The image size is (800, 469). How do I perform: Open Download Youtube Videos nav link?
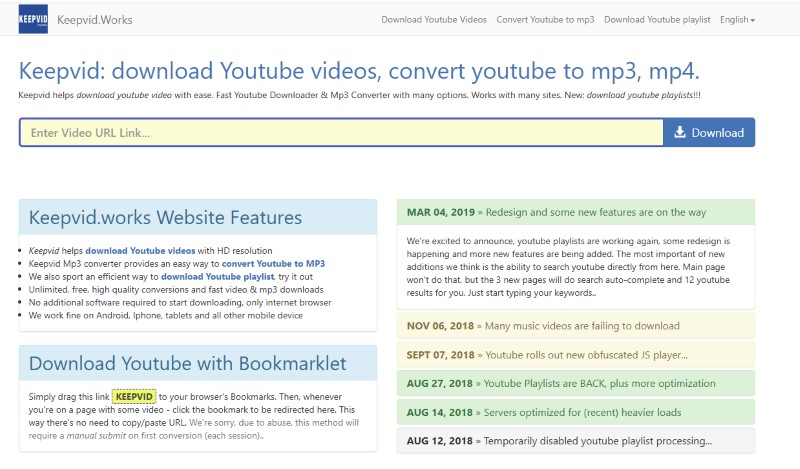[x=434, y=20]
